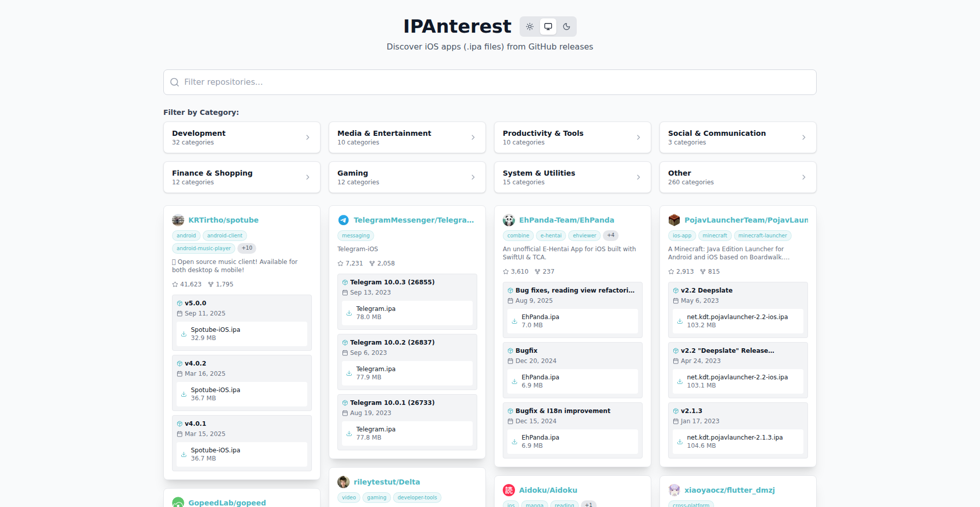Download EhPanda.ipa 7.0 MB icon
This screenshot has height=507, width=980.
tap(514, 321)
